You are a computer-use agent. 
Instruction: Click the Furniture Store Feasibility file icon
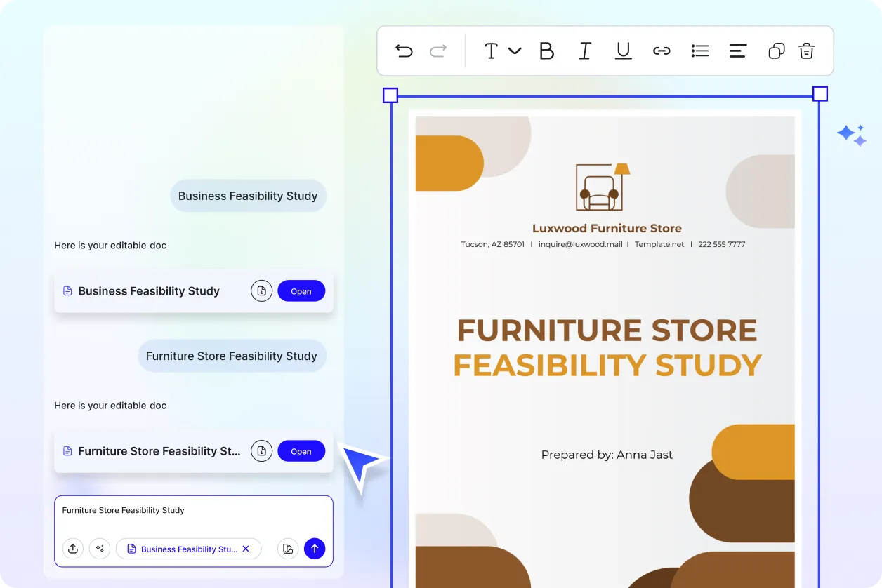(68, 451)
